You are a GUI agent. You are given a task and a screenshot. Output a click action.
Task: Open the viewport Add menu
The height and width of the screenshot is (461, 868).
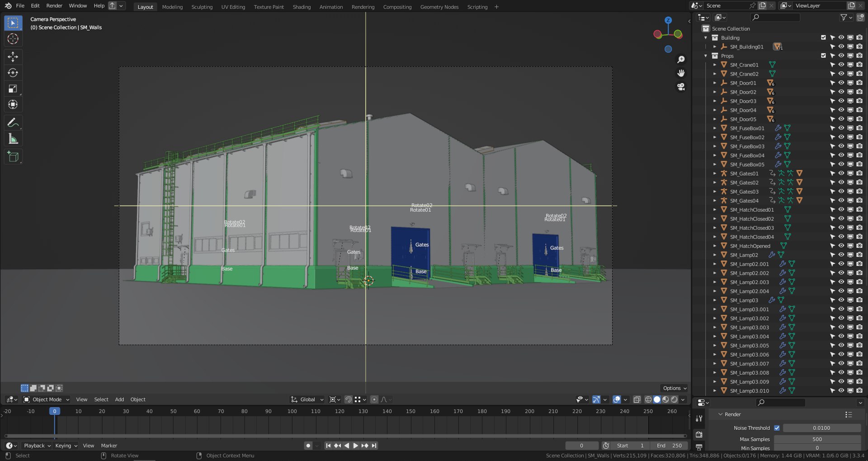119,399
